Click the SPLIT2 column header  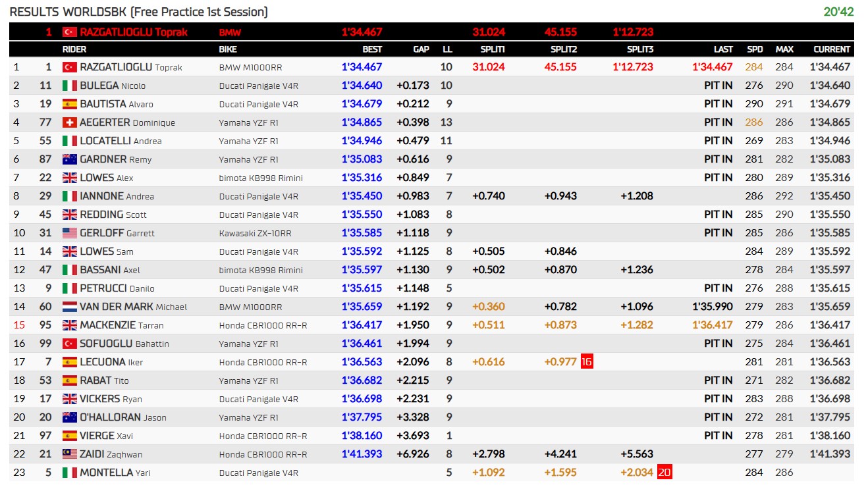[x=564, y=49]
